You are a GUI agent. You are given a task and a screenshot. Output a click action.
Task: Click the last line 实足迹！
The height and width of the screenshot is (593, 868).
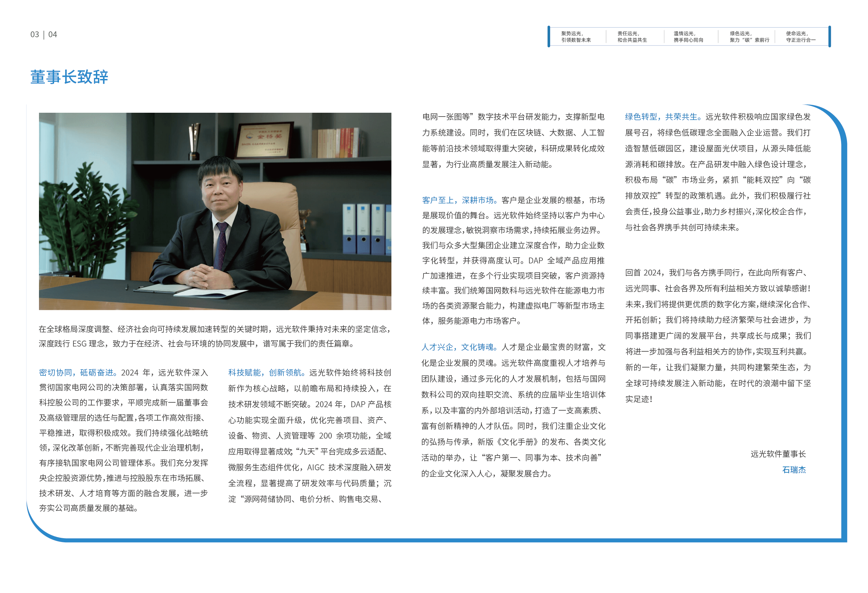point(639,399)
